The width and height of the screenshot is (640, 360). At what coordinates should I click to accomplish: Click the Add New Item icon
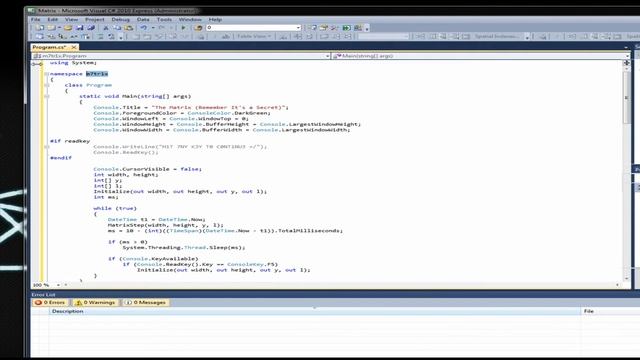point(51,28)
